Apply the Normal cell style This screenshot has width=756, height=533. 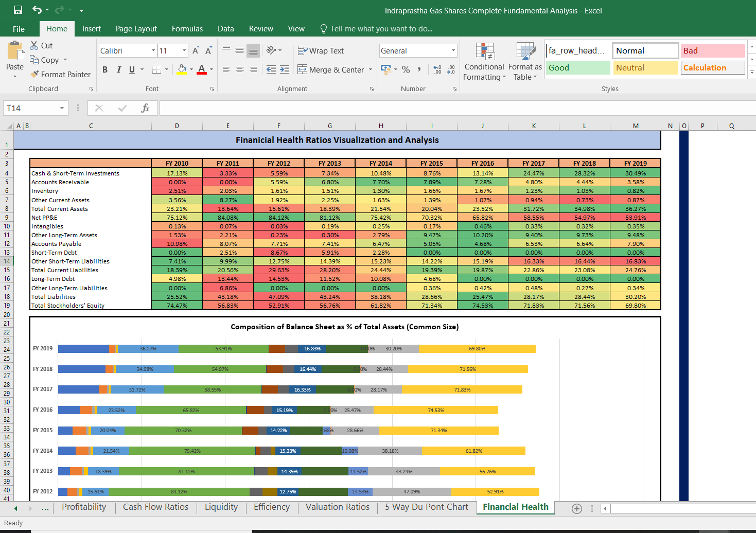(x=645, y=50)
